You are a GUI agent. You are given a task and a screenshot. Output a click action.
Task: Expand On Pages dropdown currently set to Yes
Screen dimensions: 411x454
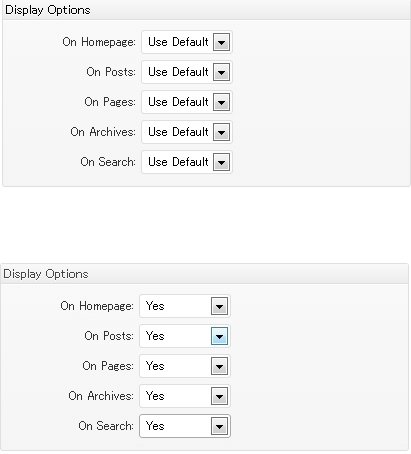pyautogui.click(x=185, y=366)
